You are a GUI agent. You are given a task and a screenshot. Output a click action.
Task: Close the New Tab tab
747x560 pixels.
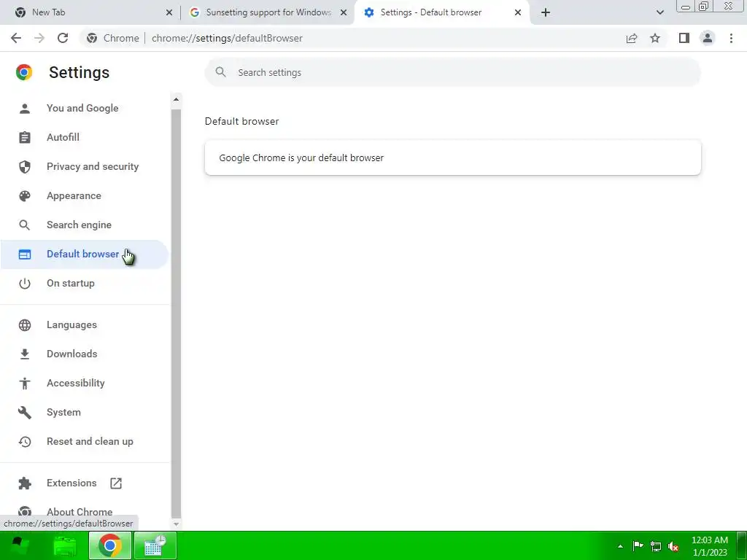point(169,12)
